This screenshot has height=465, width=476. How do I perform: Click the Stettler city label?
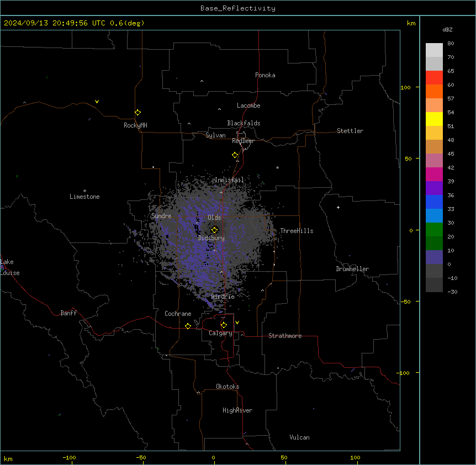(350, 131)
